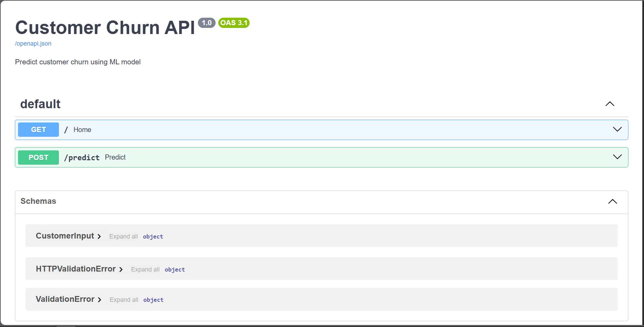The width and height of the screenshot is (644, 327).
Task: Expand the GET / Home endpoint arrow
Action: click(x=617, y=129)
